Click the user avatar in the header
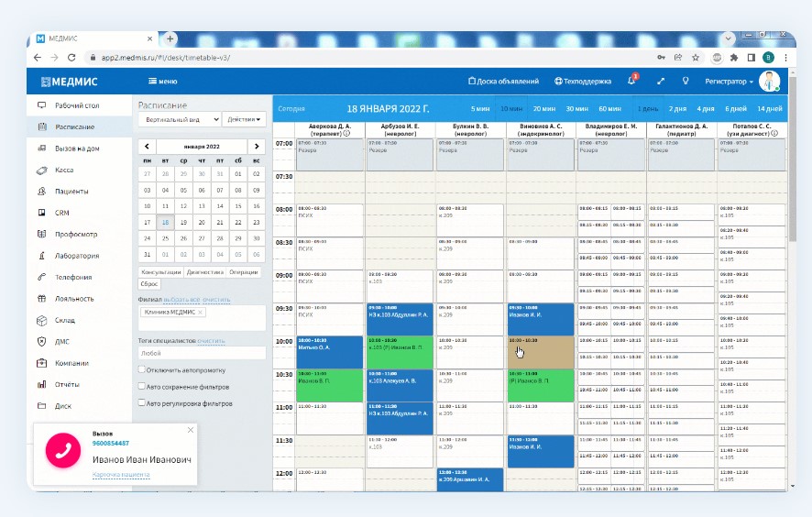Image resolution: width=812 pixels, height=517 pixels. (769, 82)
